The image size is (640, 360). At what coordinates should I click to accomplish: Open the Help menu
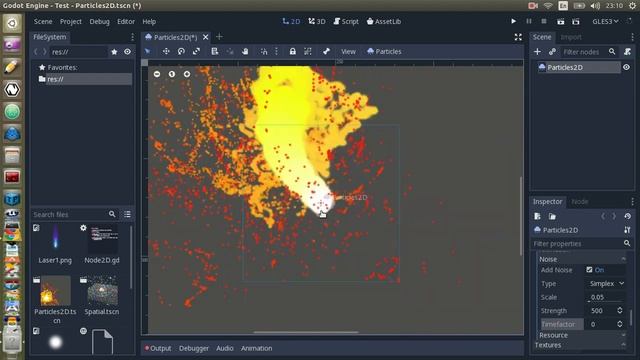click(149, 21)
